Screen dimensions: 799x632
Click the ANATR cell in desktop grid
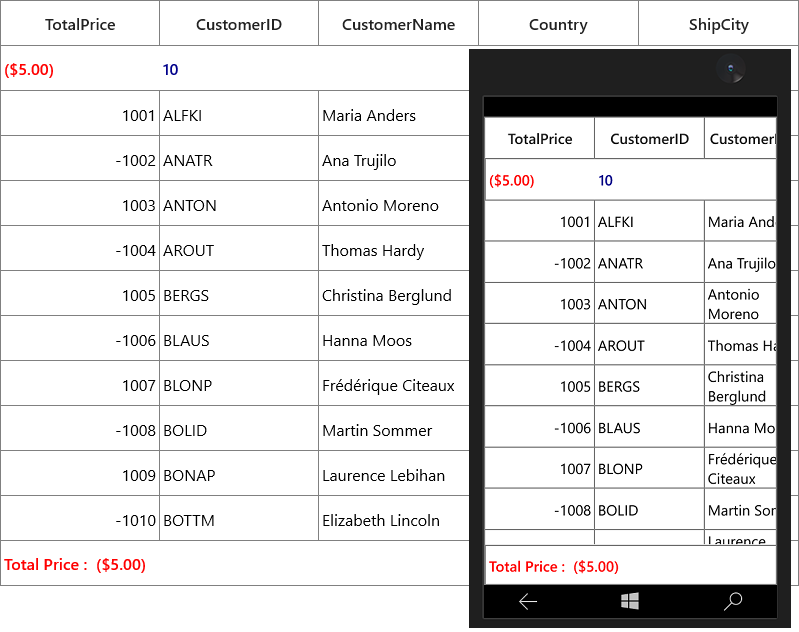pos(239,159)
